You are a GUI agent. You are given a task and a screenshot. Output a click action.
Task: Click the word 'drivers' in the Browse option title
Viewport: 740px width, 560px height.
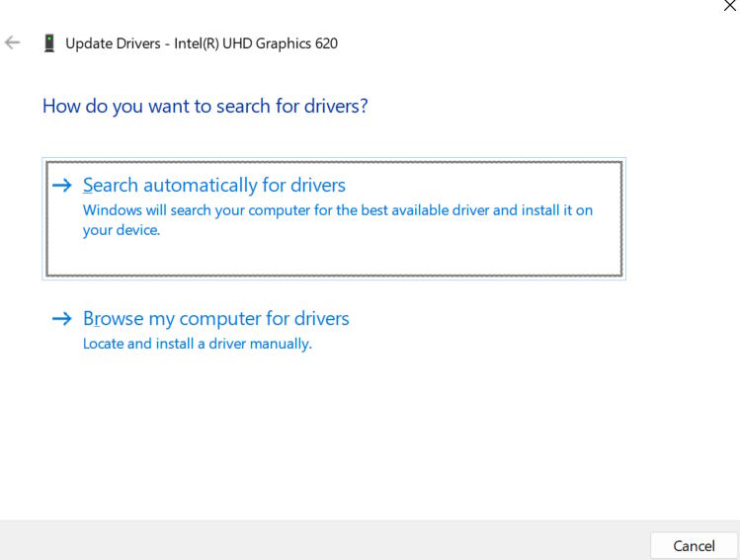click(318, 318)
